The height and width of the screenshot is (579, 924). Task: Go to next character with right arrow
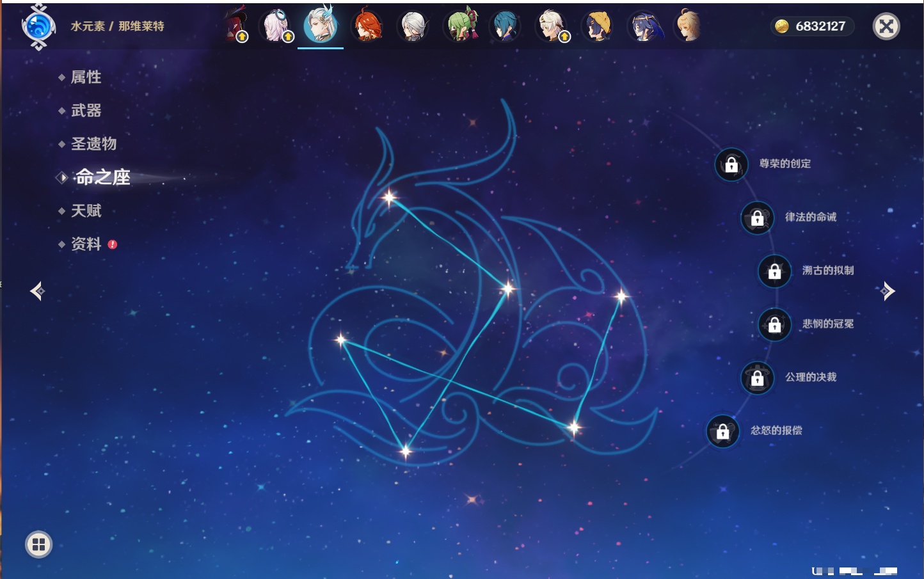coord(887,291)
